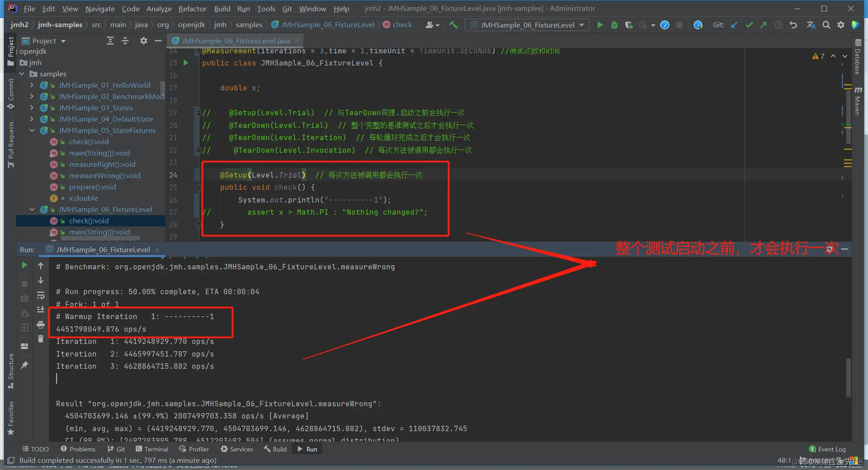Select prepare():void method in tree
Screen dimensions: 868x470
coord(92,187)
